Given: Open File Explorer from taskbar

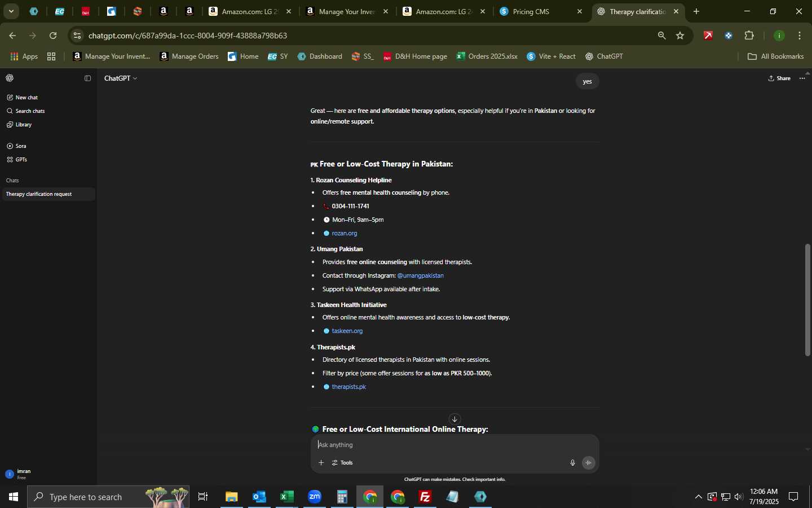Looking at the screenshot, I should tap(232, 497).
